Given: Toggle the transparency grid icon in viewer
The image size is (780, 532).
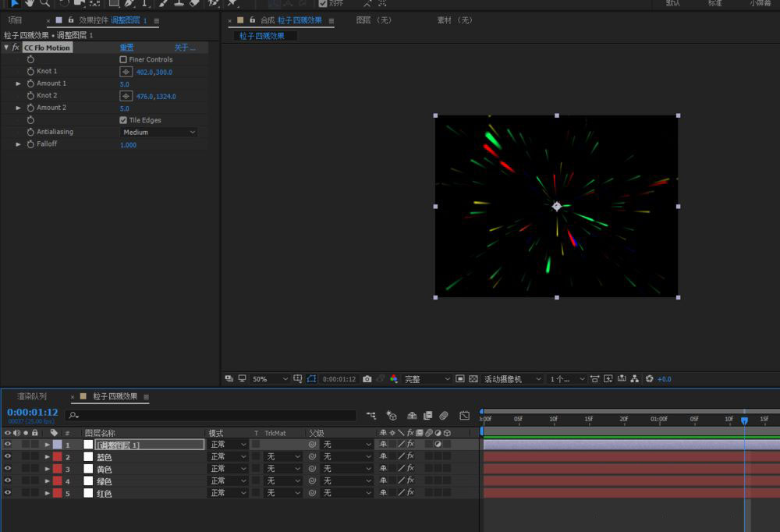Looking at the screenshot, I should [x=473, y=379].
